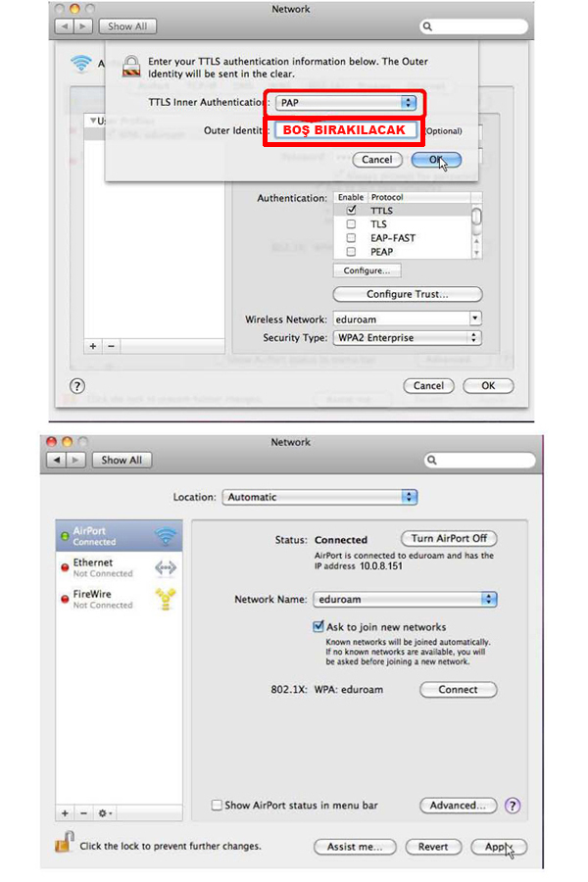Enable Show AirPort status in menu bar

218,806
